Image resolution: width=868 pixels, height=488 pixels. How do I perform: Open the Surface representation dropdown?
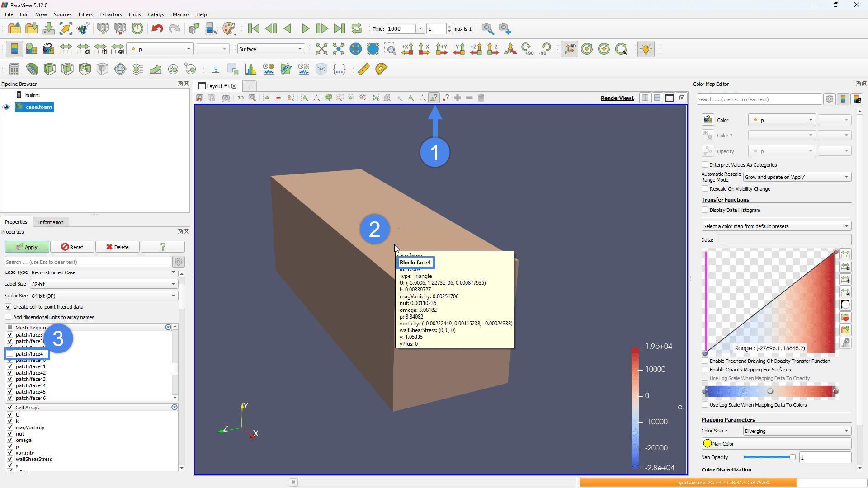click(271, 49)
